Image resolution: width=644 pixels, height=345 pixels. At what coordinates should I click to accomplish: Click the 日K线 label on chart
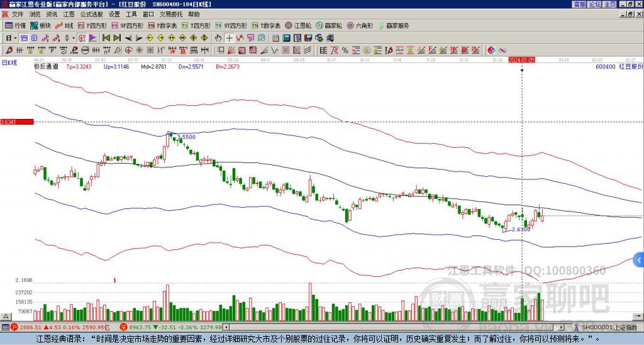coord(9,63)
